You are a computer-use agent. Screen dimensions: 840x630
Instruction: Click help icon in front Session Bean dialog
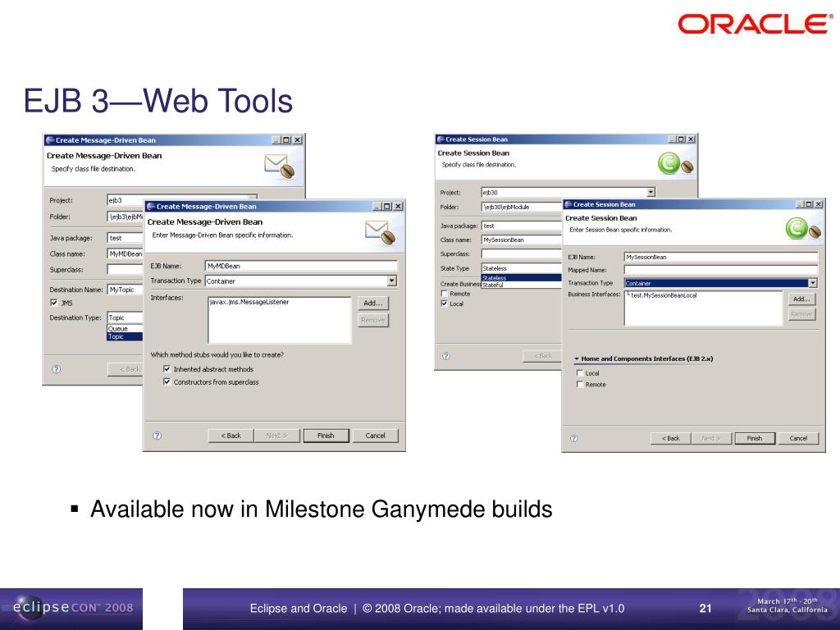tap(573, 438)
